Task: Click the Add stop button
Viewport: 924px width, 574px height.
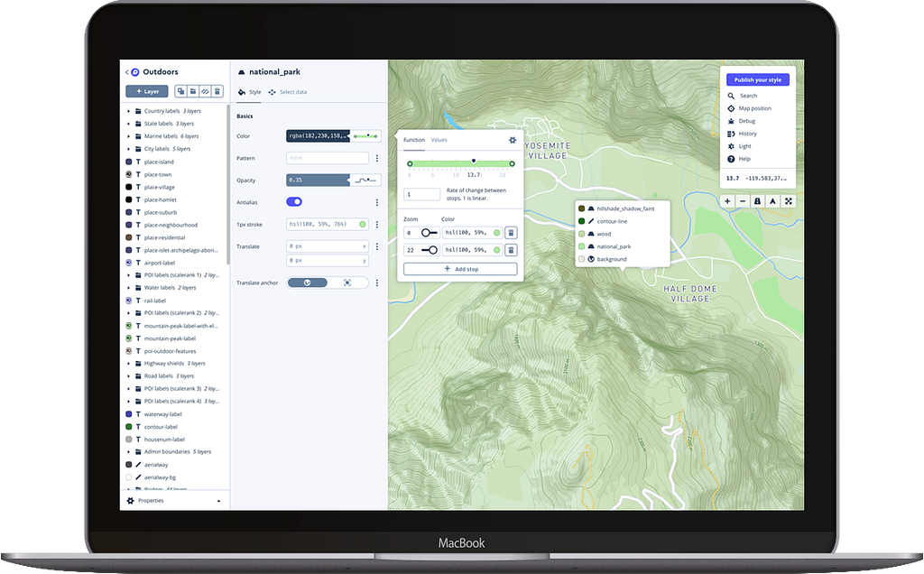Action: (x=460, y=269)
